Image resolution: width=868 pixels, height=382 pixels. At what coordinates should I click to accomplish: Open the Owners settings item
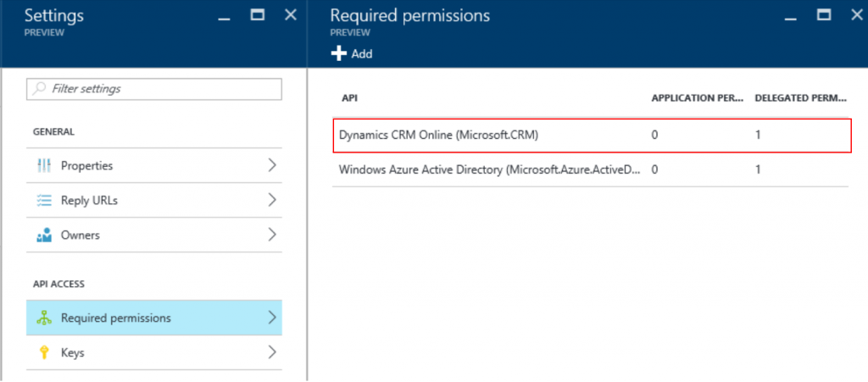click(x=79, y=235)
